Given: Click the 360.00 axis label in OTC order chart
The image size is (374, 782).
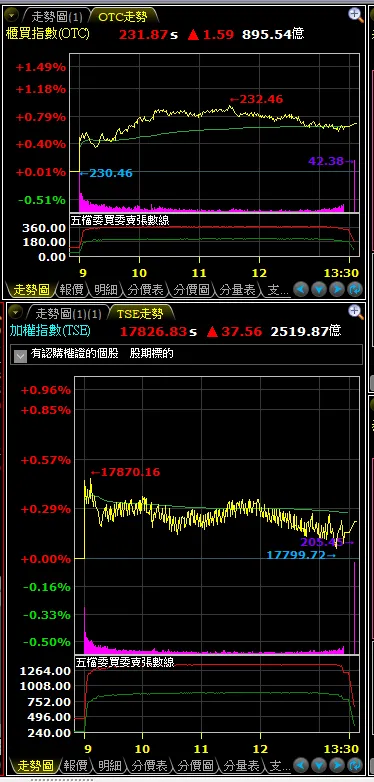Looking at the screenshot, I should pos(44,228).
